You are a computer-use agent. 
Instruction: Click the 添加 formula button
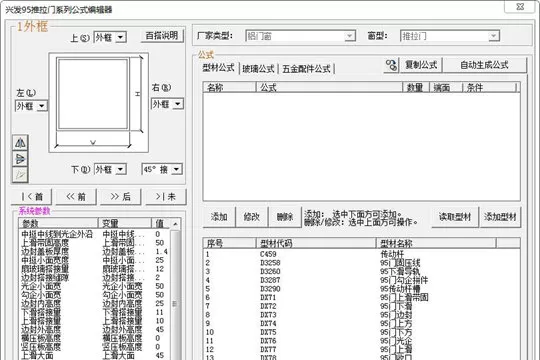click(219, 217)
